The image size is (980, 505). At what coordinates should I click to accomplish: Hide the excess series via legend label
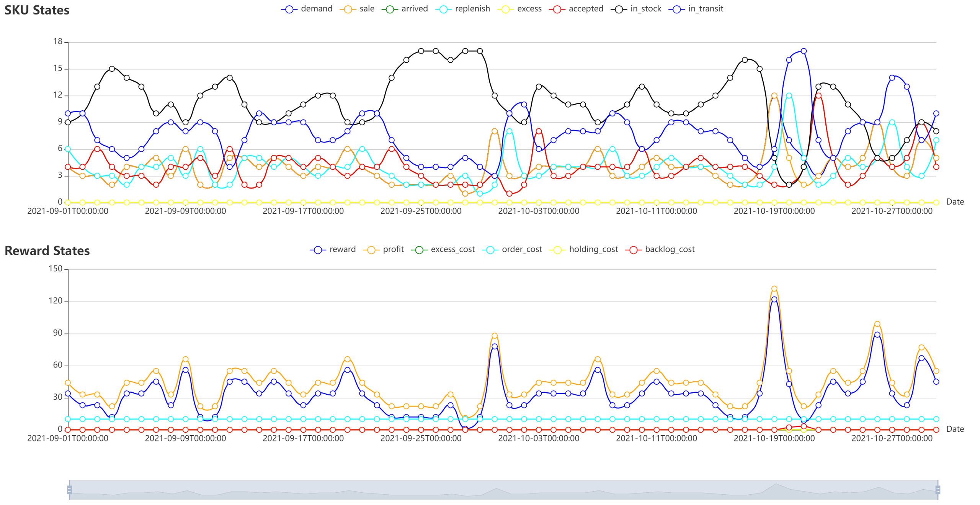[529, 9]
